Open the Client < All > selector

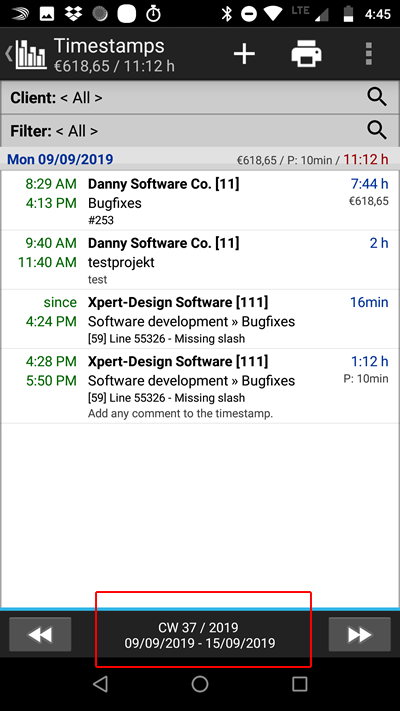[x=200, y=97]
